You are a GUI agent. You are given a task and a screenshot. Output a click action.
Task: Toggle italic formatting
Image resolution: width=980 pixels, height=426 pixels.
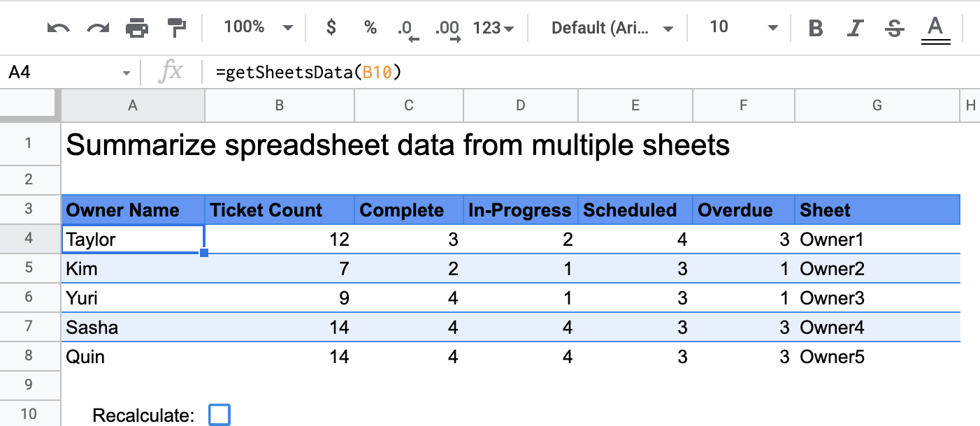pos(854,27)
